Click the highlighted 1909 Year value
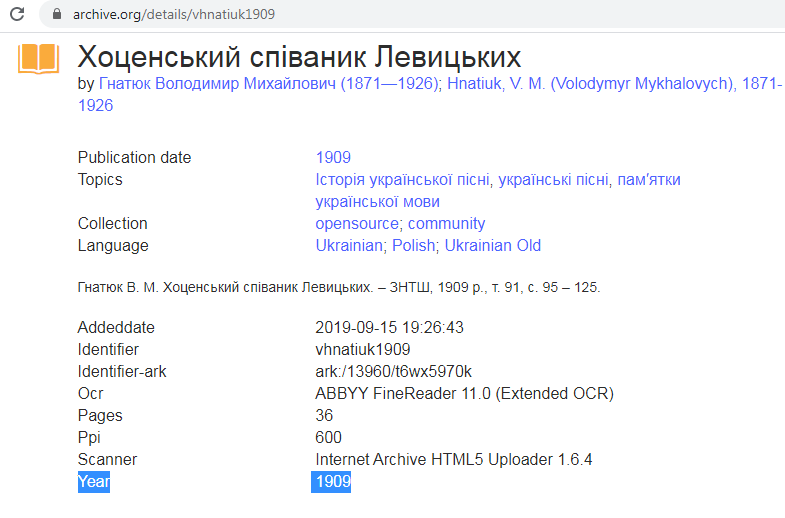 tap(332, 482)
